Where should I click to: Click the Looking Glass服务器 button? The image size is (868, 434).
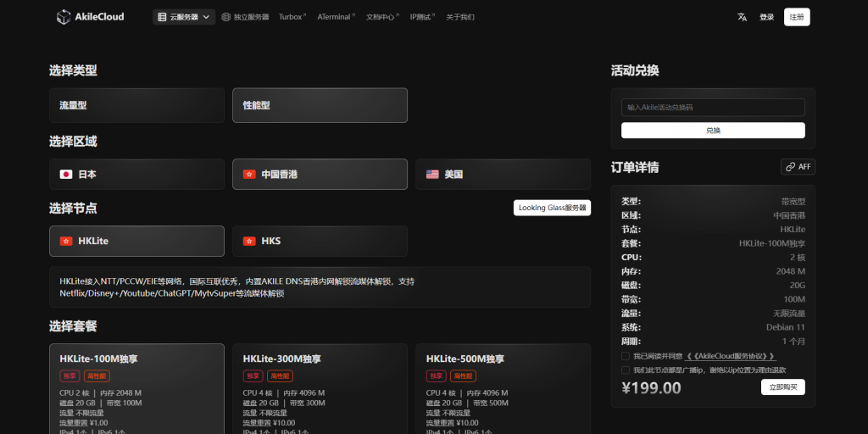(x=552, y=208)
